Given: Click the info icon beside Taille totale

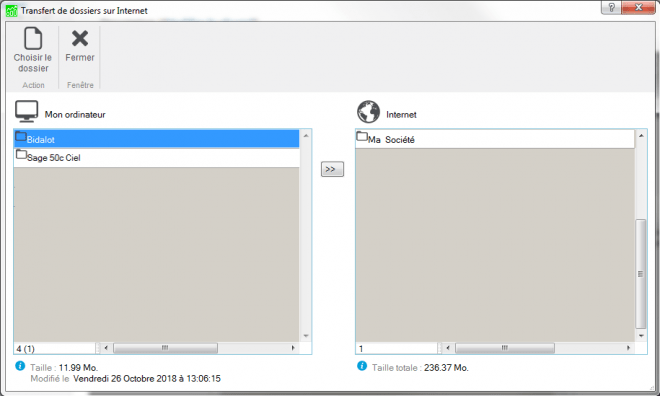Looking at the screenshot, I should [362, 366].
